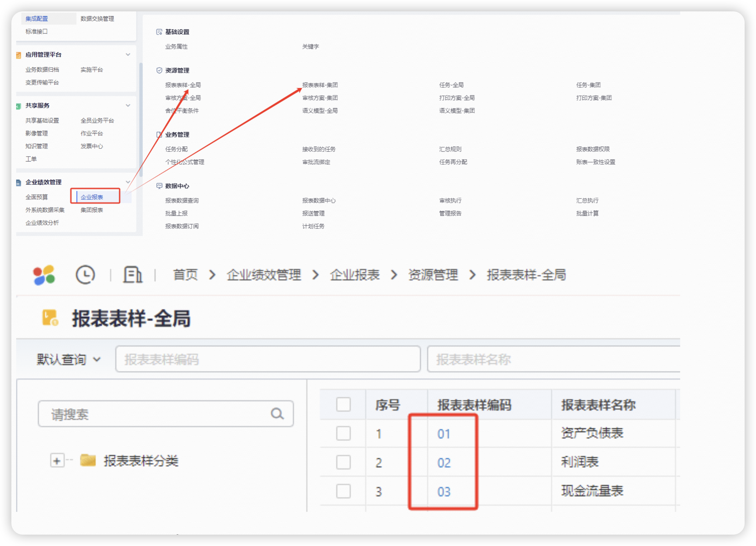756x546 pixels.
Task: Open the 基础设置 section icon
Action: click(159, 32)
